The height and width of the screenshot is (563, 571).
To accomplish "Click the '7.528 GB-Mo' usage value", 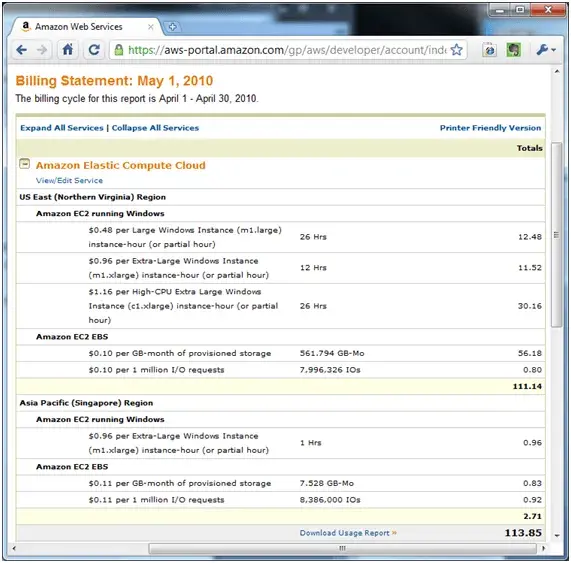I will 327,483.
